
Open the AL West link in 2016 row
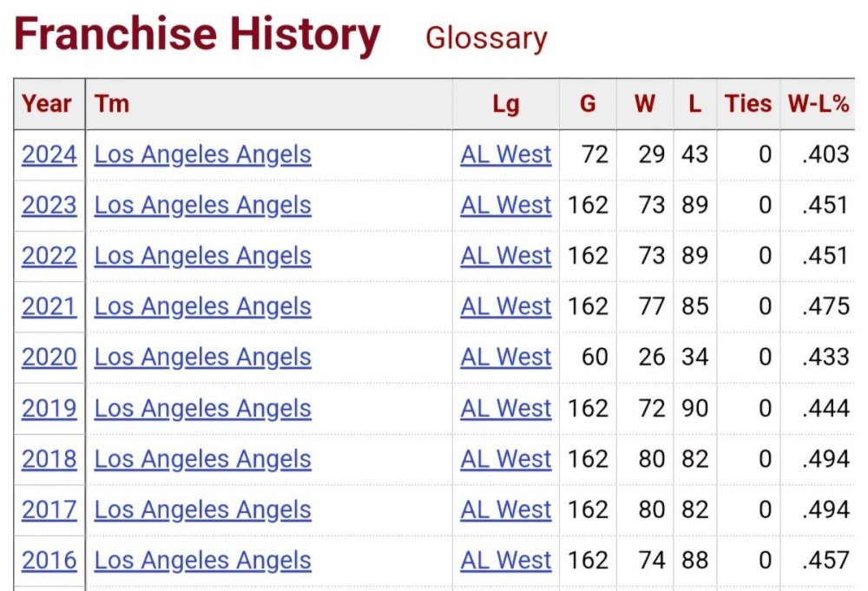506,561
